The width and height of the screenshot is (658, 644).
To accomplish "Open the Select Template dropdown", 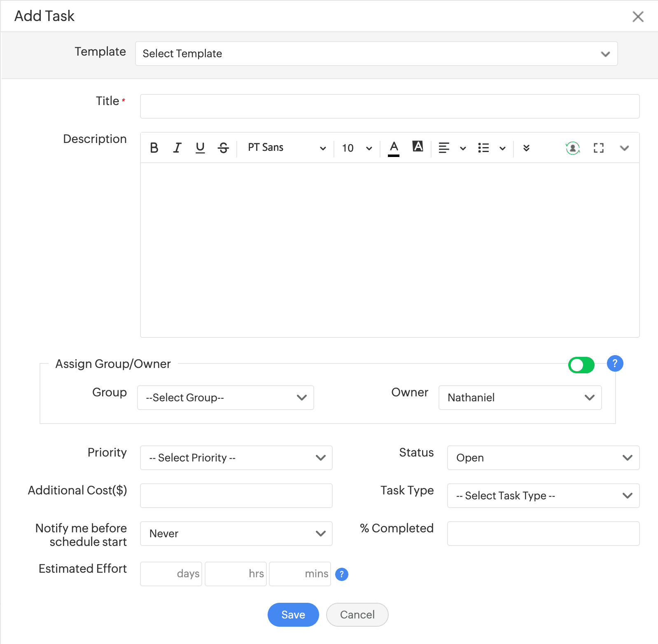I will 376,54.
